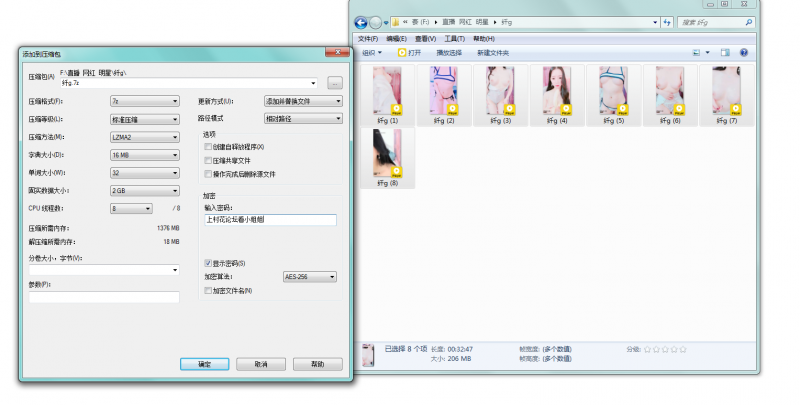Enable 创建自释放程序 checkbox
Image resolution: width=800 pixels, height=405 pixels.
click(207, 147)
